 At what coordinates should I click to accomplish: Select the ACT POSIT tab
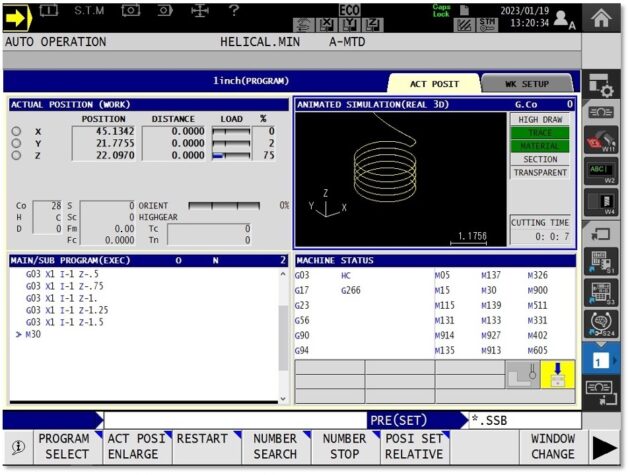tap(434, 84)
